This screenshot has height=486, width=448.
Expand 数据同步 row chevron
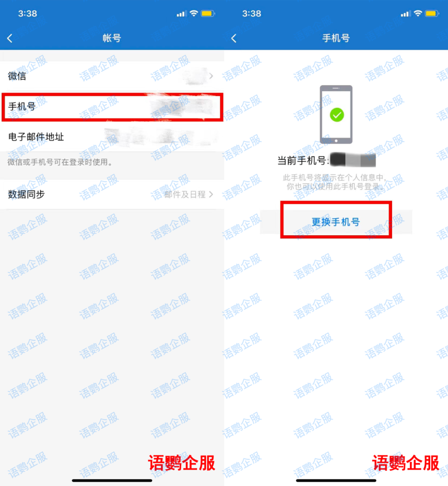(211, 194)
